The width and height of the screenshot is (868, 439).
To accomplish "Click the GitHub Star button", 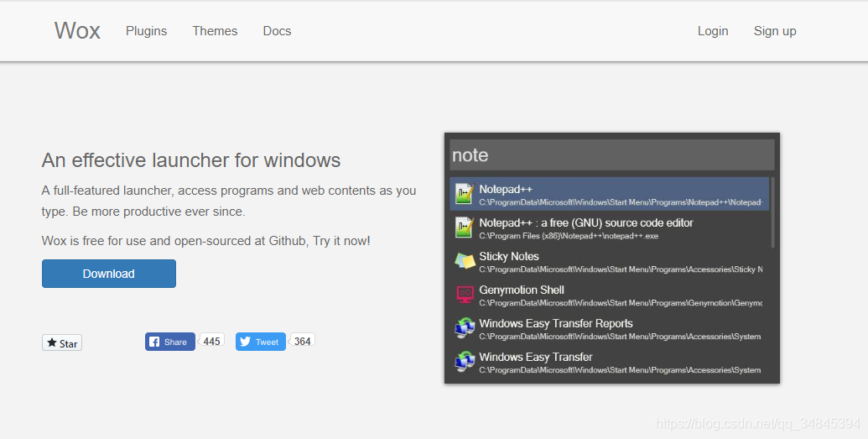I will pos(62,343).
